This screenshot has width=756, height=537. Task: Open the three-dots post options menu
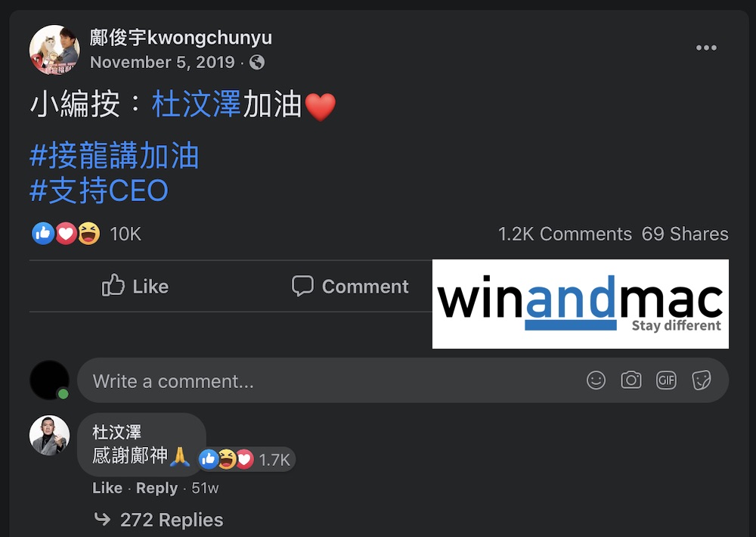pyautogui.click(x=706, y=48)
